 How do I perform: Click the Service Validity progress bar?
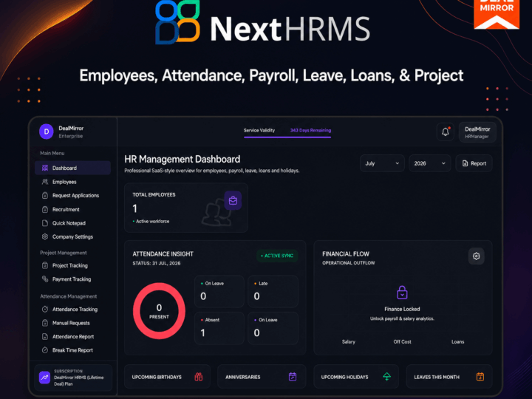[287, 137]
